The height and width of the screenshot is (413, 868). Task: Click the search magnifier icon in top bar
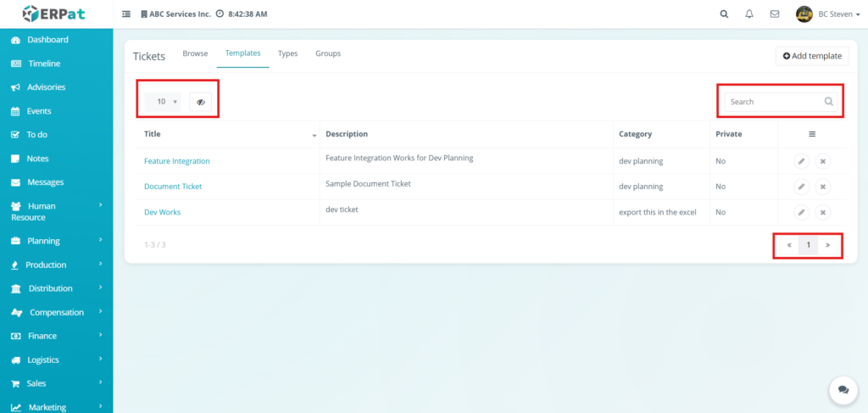pyautogui.click(x=723, y=14)
